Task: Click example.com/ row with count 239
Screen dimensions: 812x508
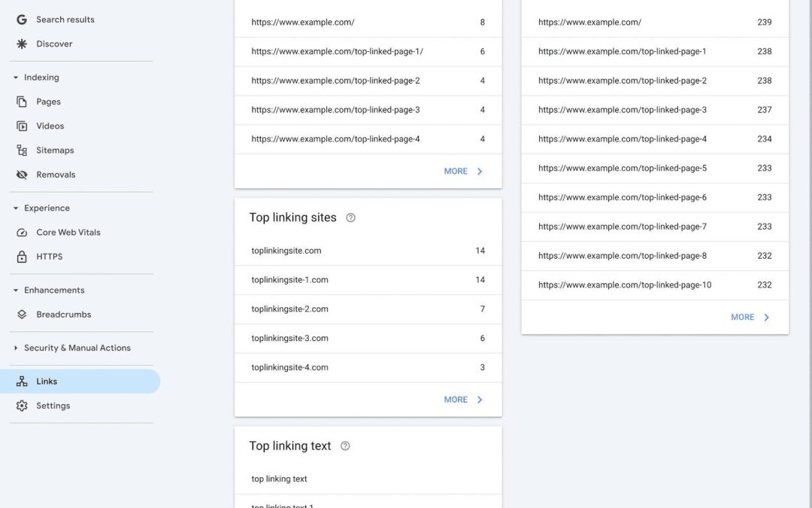Action: tap(655, 23)
